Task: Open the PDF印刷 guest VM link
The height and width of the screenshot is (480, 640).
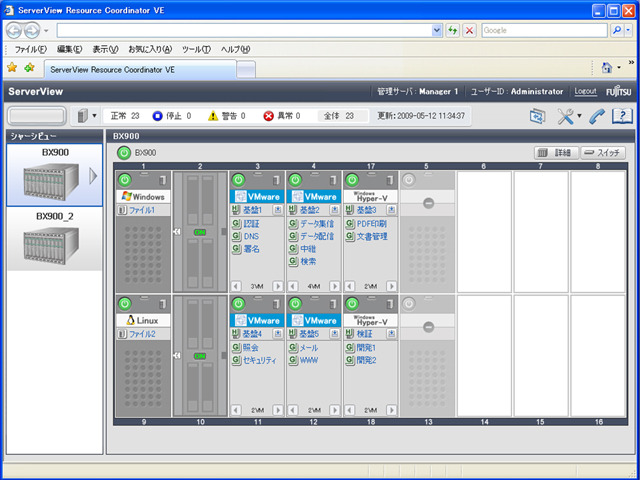Action: pyautogui.click(x=371, y=224)
